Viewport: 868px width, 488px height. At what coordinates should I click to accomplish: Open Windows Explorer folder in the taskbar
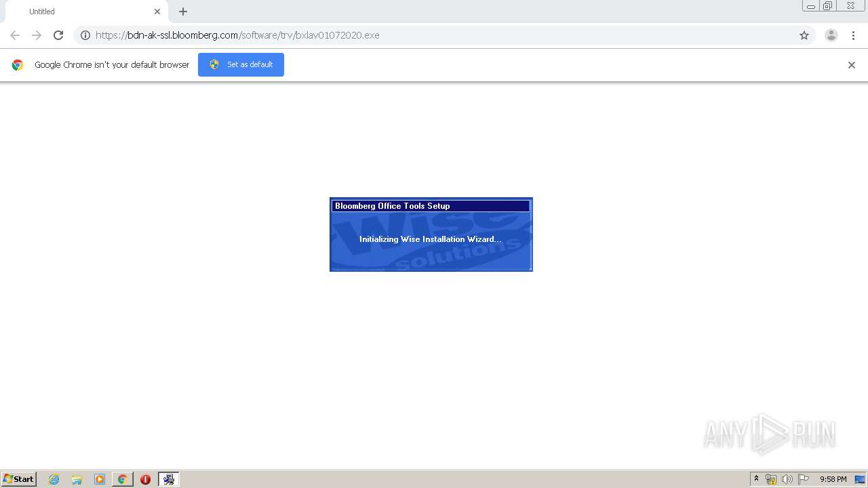(x=77, y=479)
